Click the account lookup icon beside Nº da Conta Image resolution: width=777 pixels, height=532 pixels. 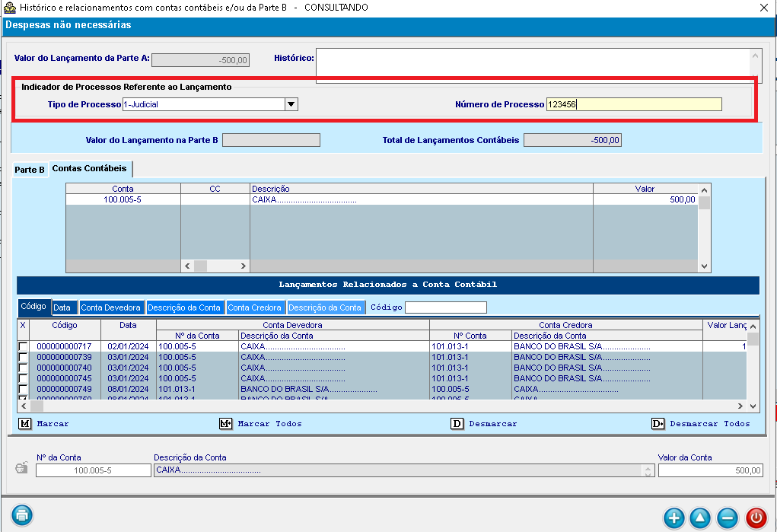tap(21, 467)
